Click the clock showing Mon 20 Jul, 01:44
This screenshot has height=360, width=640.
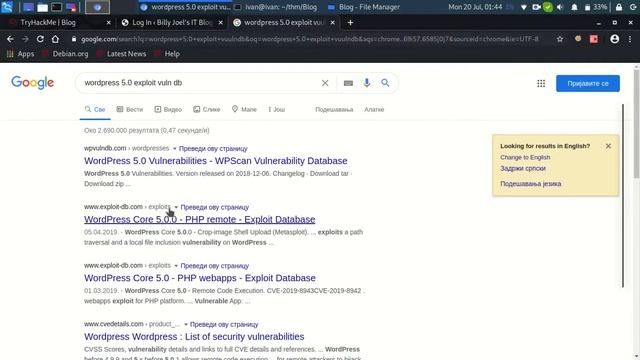(475, 7)
